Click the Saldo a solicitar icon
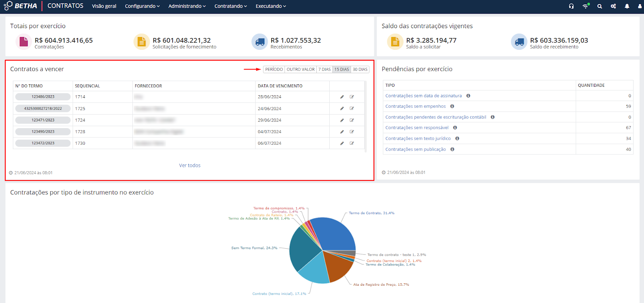Image resolution: width=644 pixels, height=303 pixels. [395, 41]
